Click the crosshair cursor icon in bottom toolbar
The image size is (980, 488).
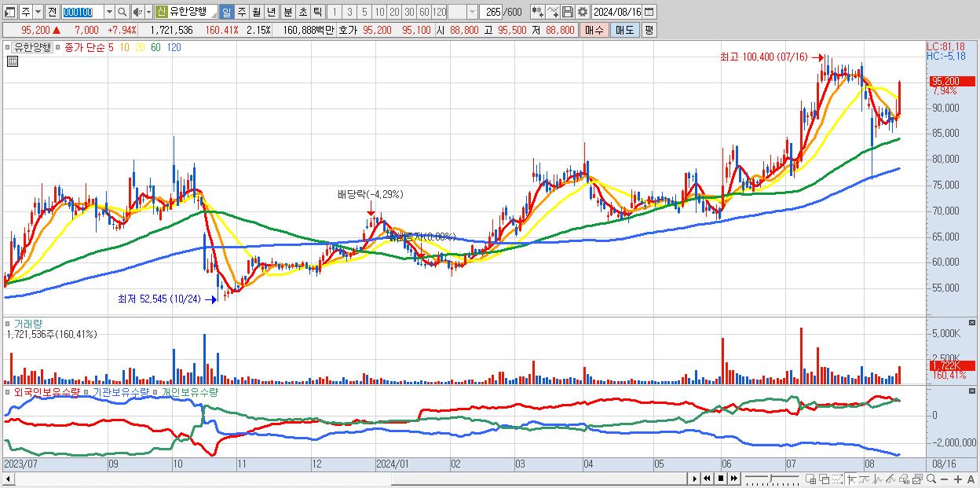coord(851,479)
